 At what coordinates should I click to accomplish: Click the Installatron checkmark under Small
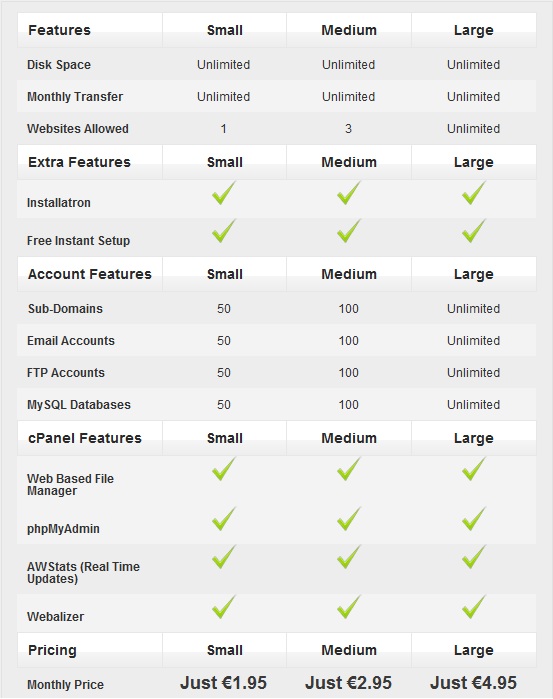[x=223, y=193]
